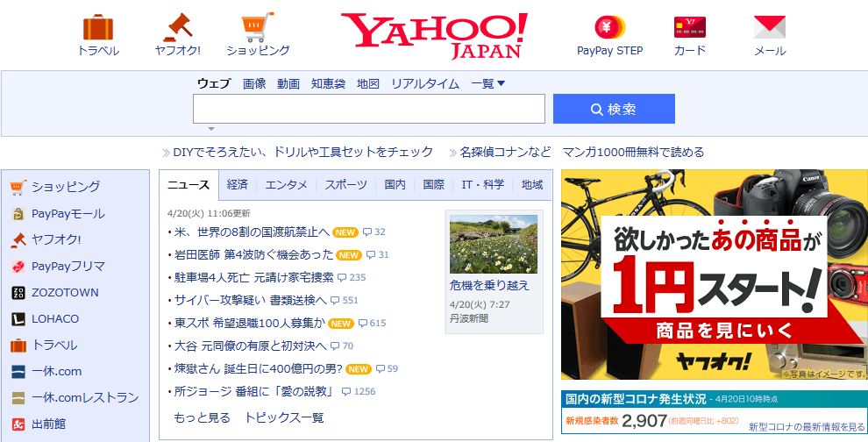The image size is (868, 442).
Task: Open the ヤフオク! gavel icon in header
Action: click(x=177, y=26)
